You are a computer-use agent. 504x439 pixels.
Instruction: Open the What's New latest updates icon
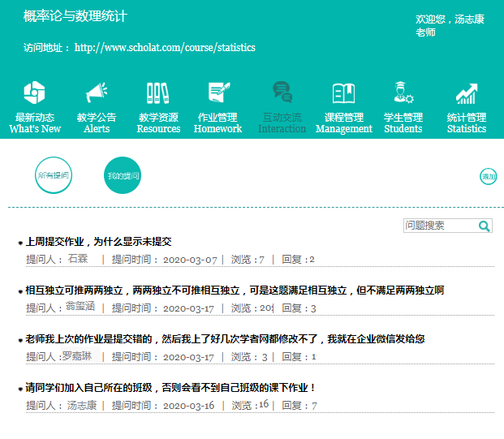coord(34,93)
